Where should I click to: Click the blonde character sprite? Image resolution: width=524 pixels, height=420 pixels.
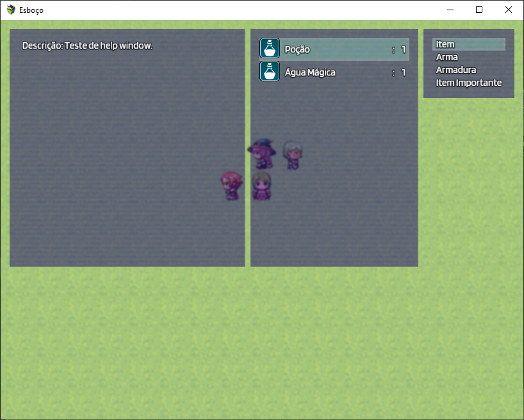(261, 186)
